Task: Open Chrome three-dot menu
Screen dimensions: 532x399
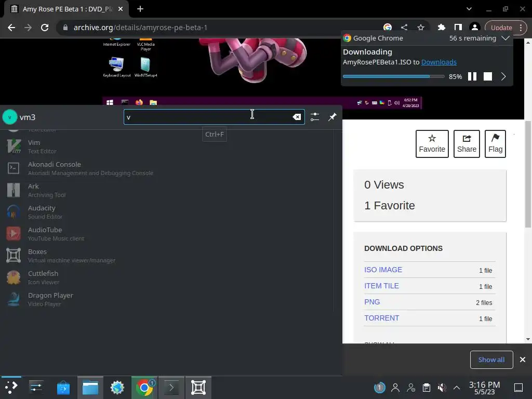Action: coord(521,28)
